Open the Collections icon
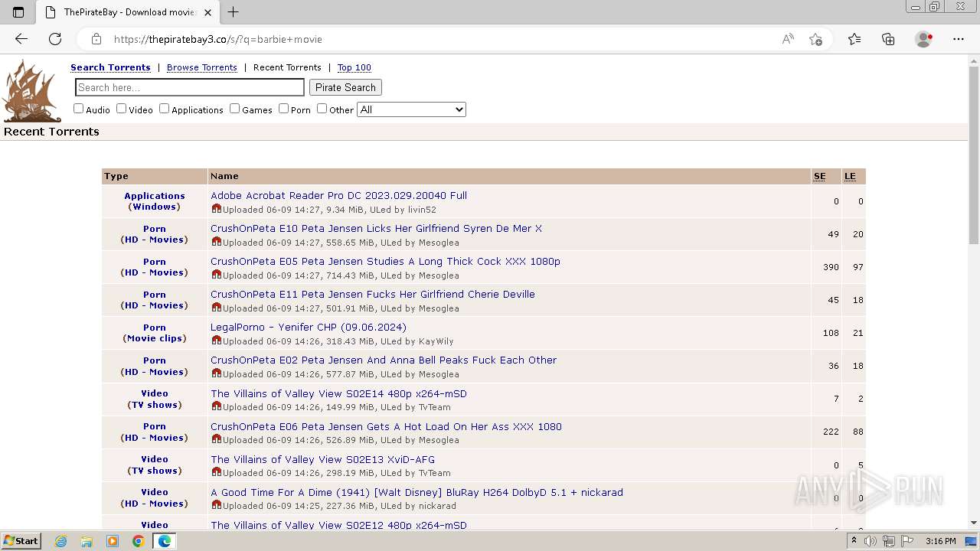980x551 pixels. [x=888, y=39]
